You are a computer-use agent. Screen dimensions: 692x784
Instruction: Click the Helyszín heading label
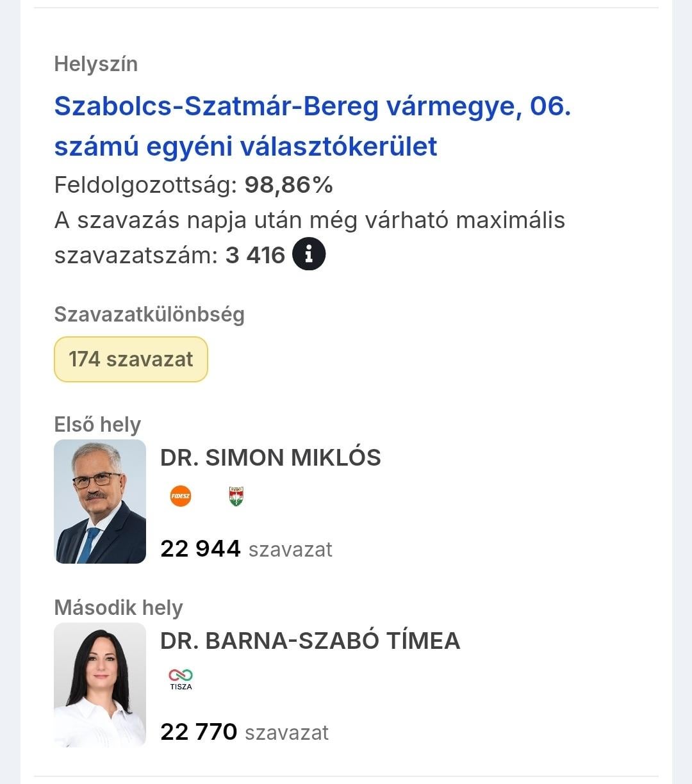(x=96, y=64)
